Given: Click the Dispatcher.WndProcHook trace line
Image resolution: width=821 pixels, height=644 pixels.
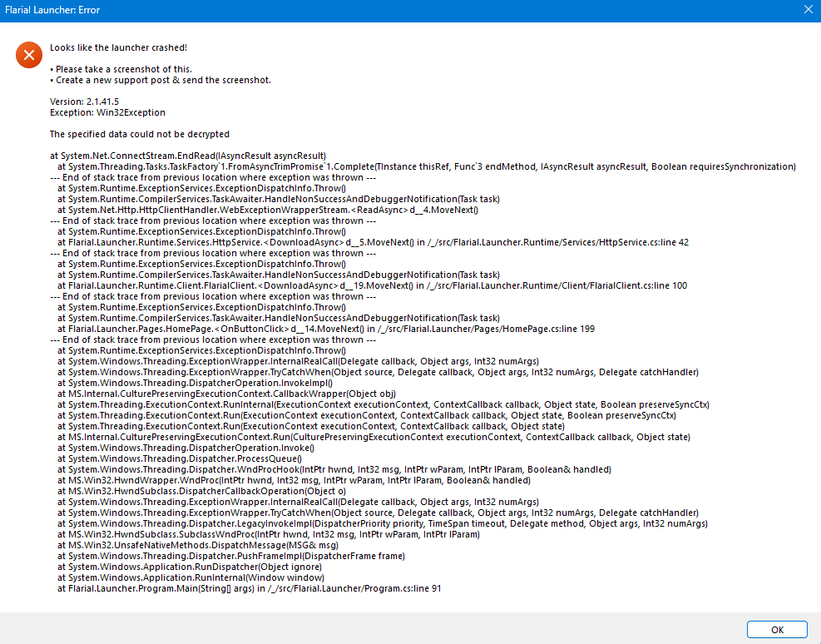Looking at the screenshot, I should (334, 469).
